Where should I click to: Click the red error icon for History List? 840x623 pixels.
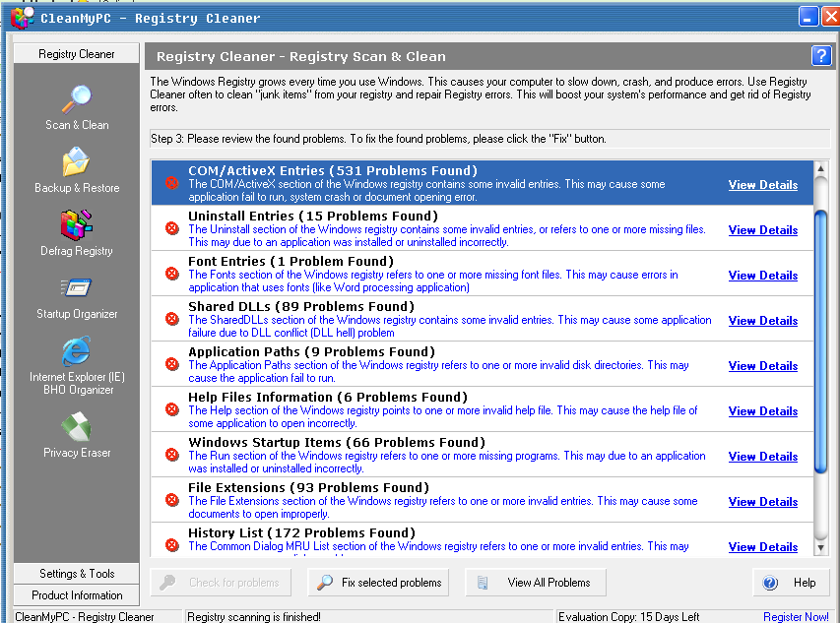(172, 545)
